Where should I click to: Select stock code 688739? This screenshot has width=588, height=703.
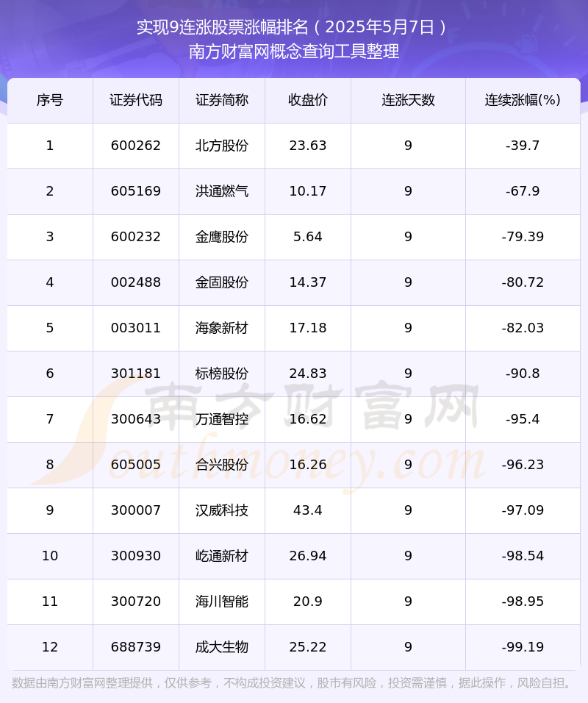(136, 647)
